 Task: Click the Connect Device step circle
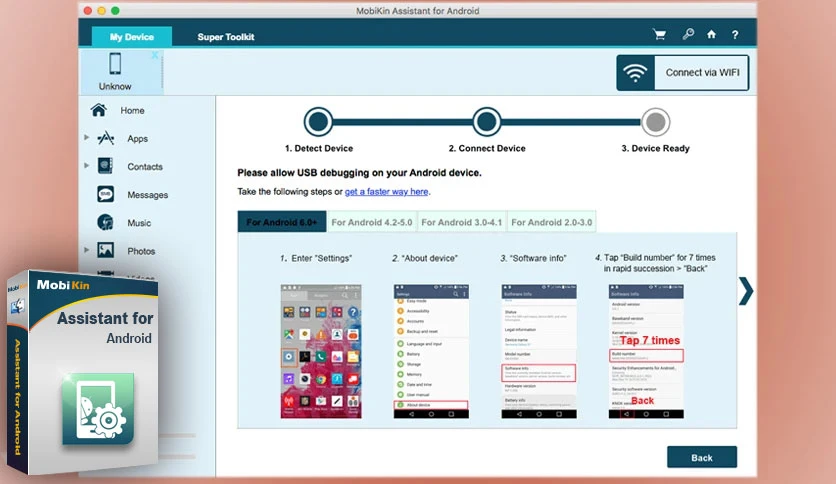486,122
